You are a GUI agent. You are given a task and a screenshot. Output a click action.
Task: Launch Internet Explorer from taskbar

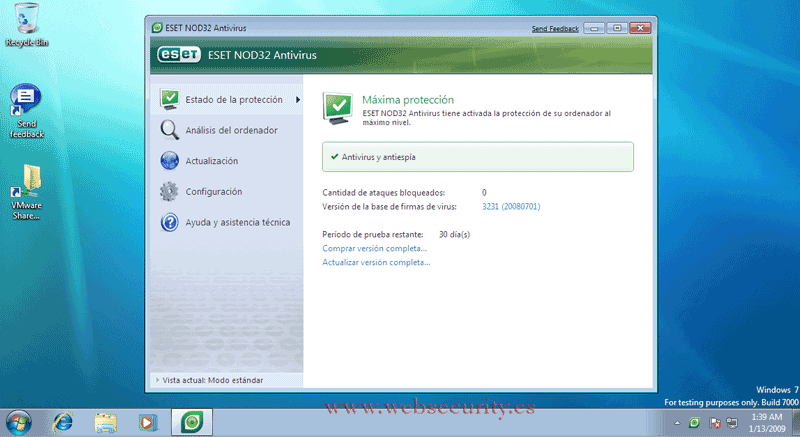[x=63, y=422]
